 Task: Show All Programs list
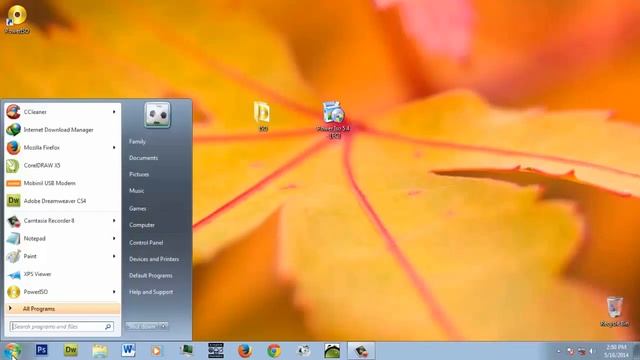click(62, 309)
